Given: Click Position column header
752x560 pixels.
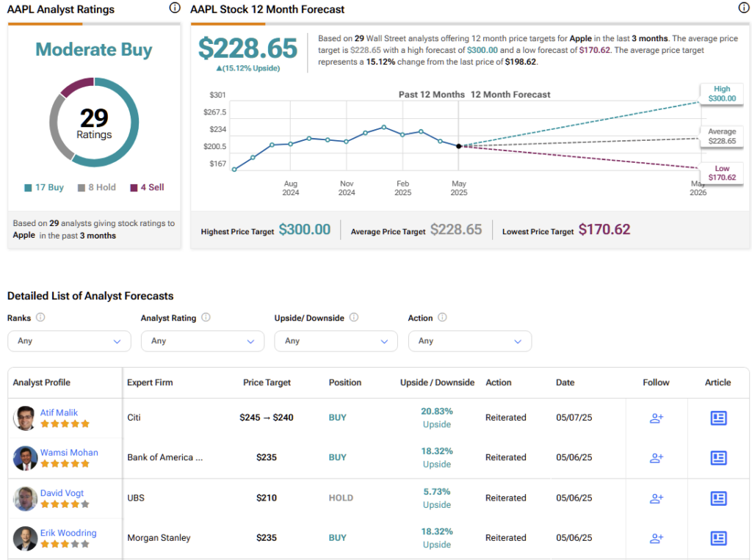Looking at the screenshot, I should pos(345,382).
